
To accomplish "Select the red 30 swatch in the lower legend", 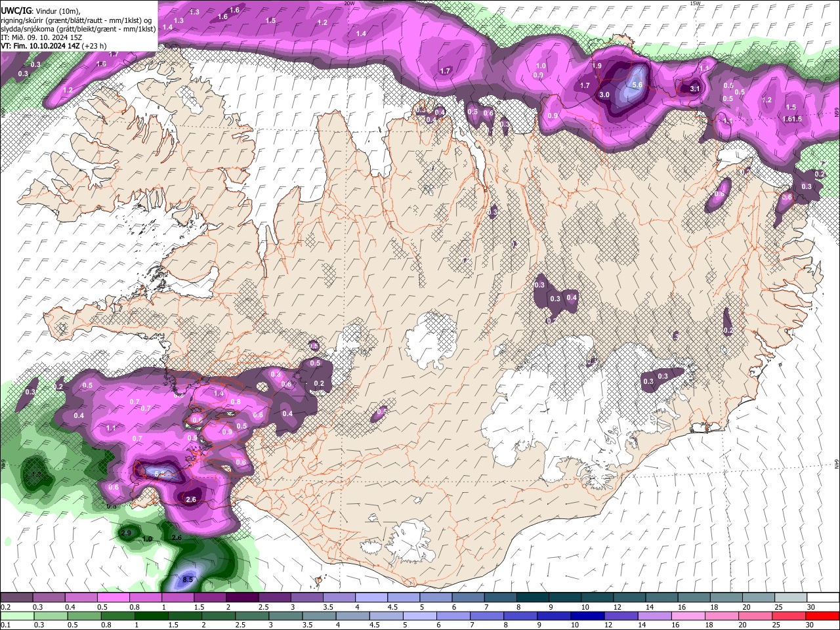I will (822, 616).
